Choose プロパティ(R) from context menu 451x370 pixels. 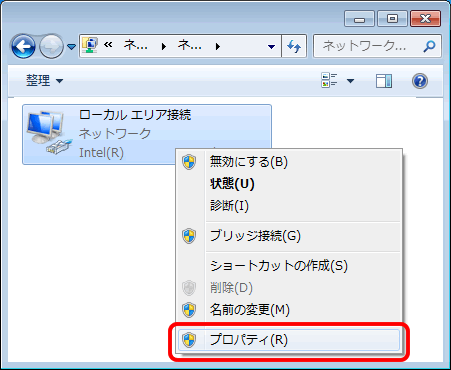pyautogui.click(x=289, y=340)
